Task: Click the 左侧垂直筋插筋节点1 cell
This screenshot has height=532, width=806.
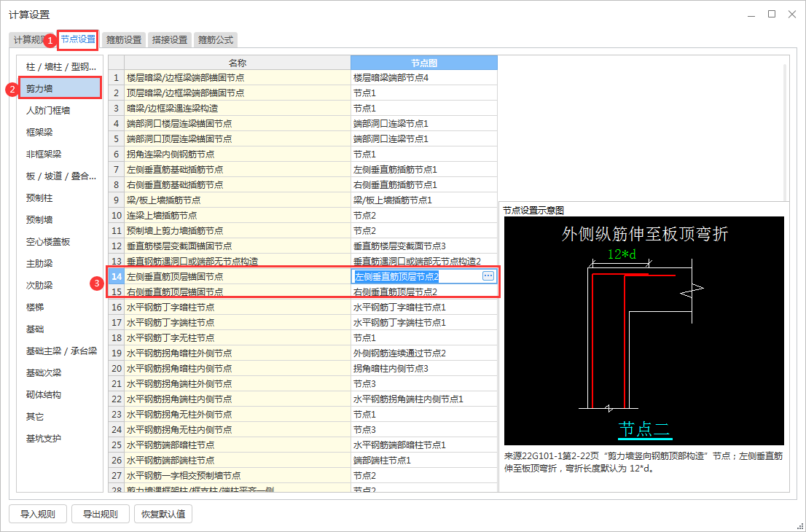Action: (424, 170)
